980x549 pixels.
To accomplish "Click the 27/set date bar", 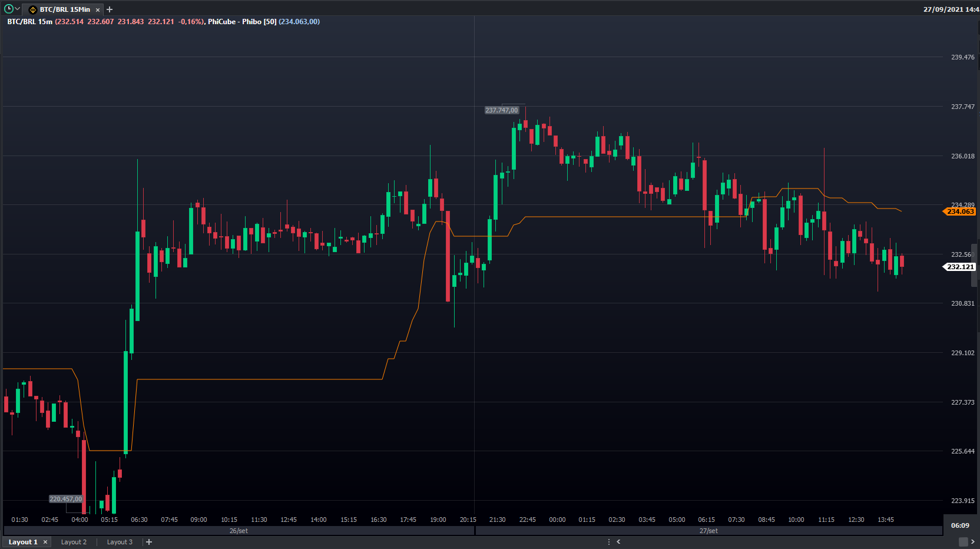I will (x=708, y=531).
